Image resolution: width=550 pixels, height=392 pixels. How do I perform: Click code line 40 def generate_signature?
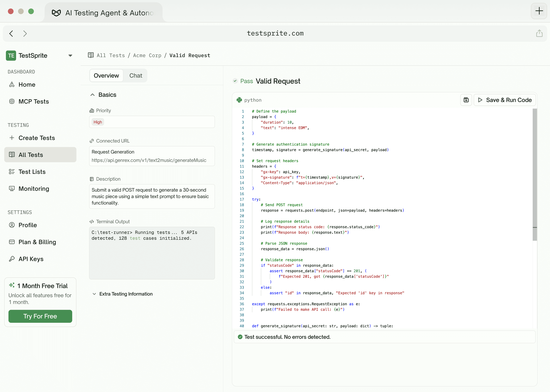(x=322, y=326)
